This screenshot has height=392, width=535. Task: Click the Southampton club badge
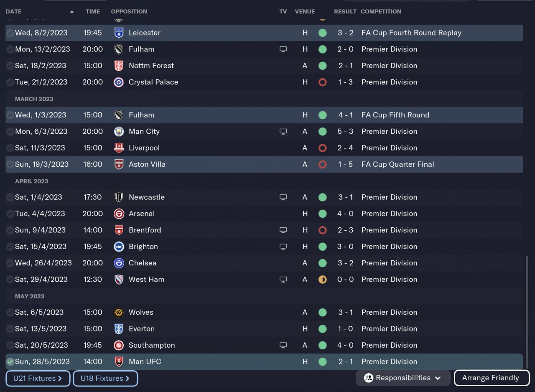click(119, 345)
